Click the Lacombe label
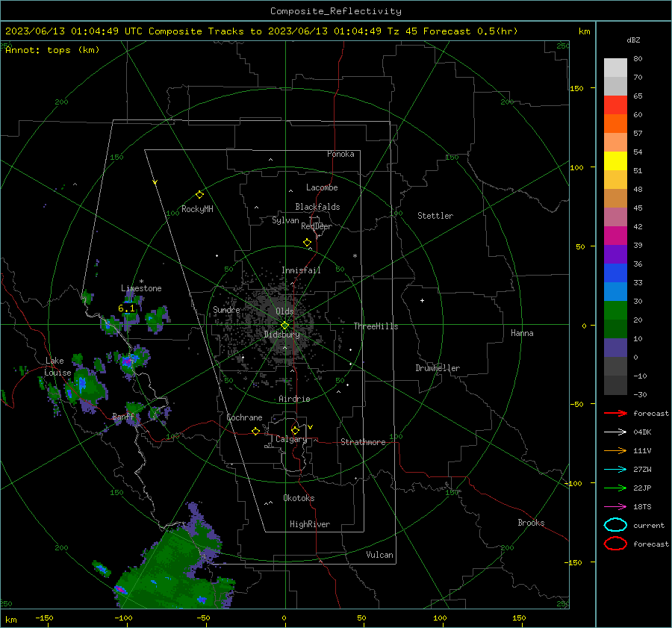 tap(322, 187)
